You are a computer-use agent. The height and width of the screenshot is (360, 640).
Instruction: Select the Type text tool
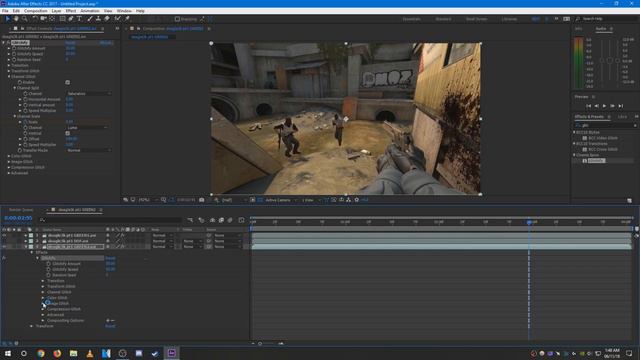(x=79, y=19)
